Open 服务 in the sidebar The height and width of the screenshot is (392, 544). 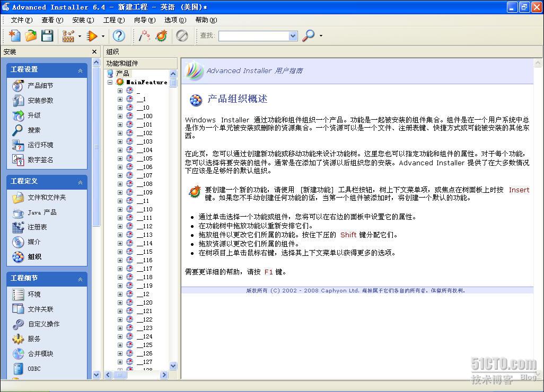pyautogui.click(x=34, y=339)
